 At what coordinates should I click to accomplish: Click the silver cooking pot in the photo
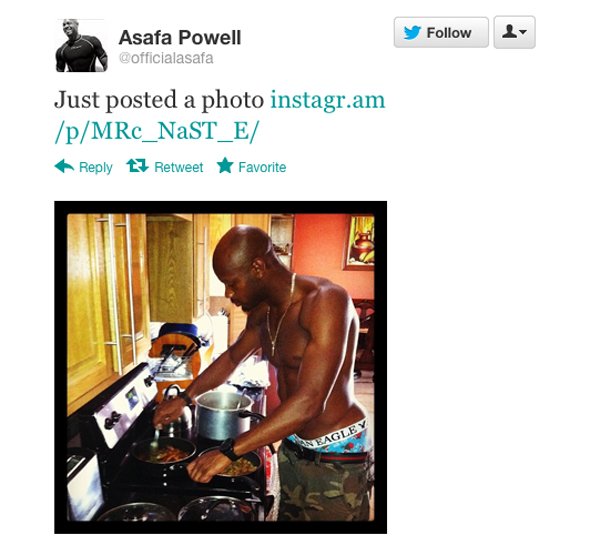(223, 415)
